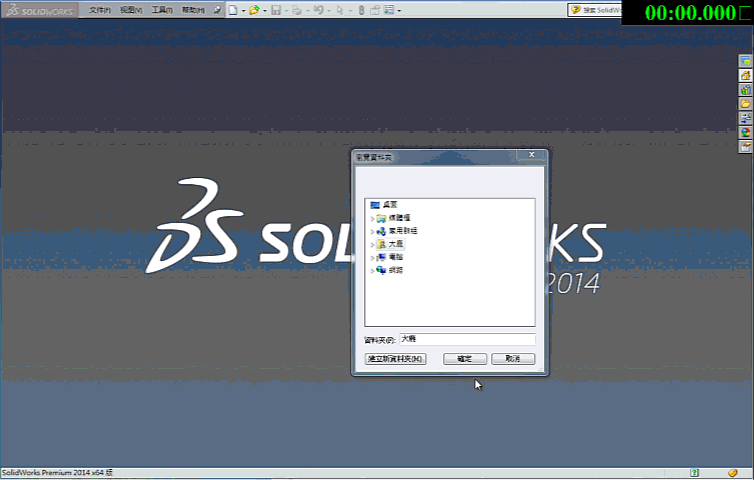
Task: Click the SolidWorks logo in title bar
Action: (39, 10)
